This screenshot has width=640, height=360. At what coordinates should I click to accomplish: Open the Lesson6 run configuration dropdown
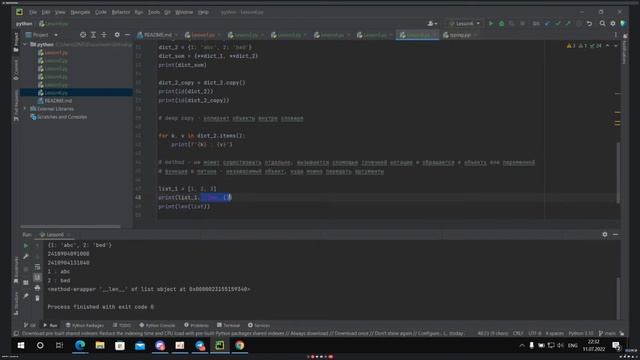[x=464, y=24]
